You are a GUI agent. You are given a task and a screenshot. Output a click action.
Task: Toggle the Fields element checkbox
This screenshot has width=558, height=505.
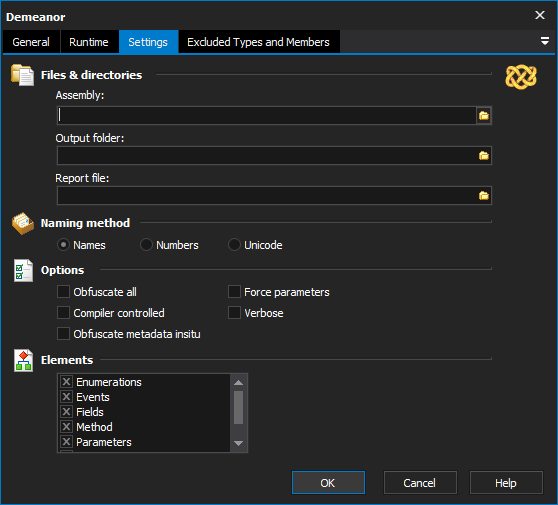(66, 412)
